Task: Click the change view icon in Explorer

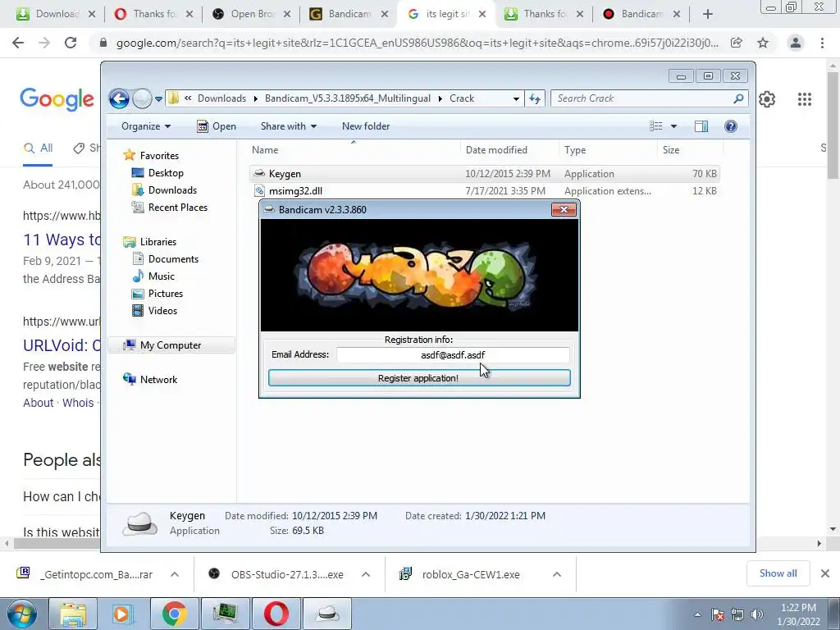Action: click(656, 126)
